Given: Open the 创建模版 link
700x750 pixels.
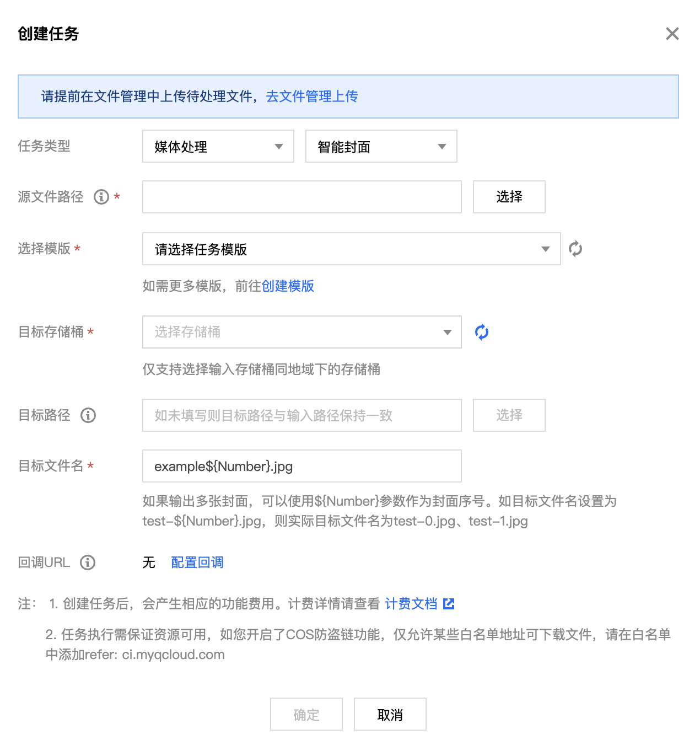Looking at the screenshot, I should tap(288, 286).
